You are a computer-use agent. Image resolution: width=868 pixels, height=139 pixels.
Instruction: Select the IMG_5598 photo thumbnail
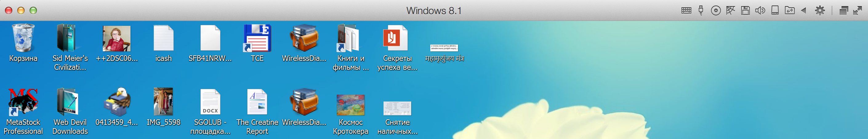(163, 102)
